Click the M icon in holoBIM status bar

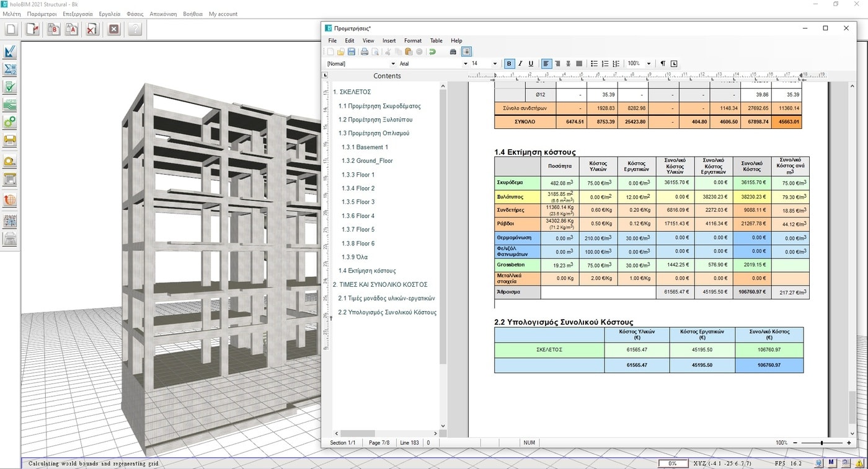pyautogui.click(x=831, y=463)
